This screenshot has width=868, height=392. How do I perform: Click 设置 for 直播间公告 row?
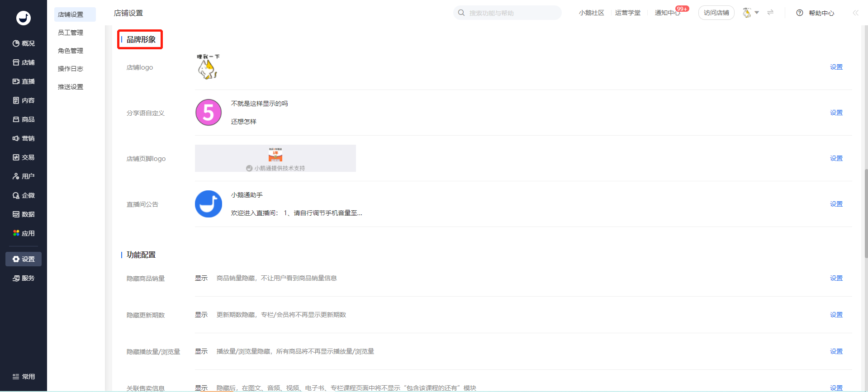coord(836,204)
